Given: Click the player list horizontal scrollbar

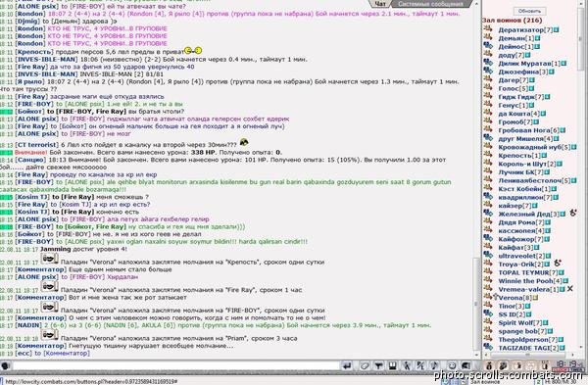Looking at the screenshot, I should click(x=529, y=355).
